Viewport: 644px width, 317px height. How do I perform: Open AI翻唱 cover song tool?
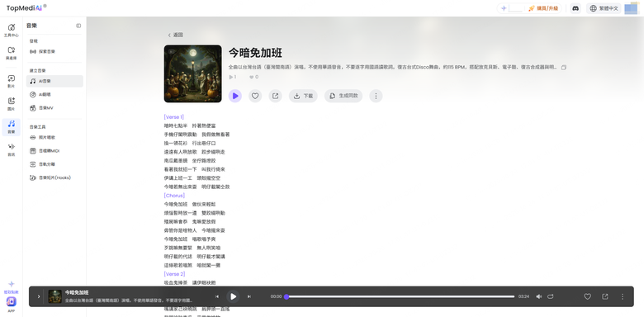[54, 94]
